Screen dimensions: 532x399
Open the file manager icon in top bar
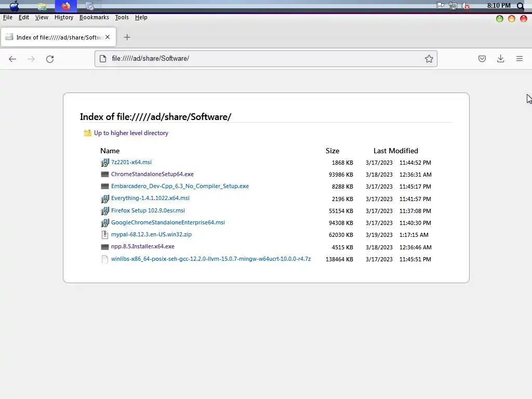pyautogui.click(x=42, y=6)
